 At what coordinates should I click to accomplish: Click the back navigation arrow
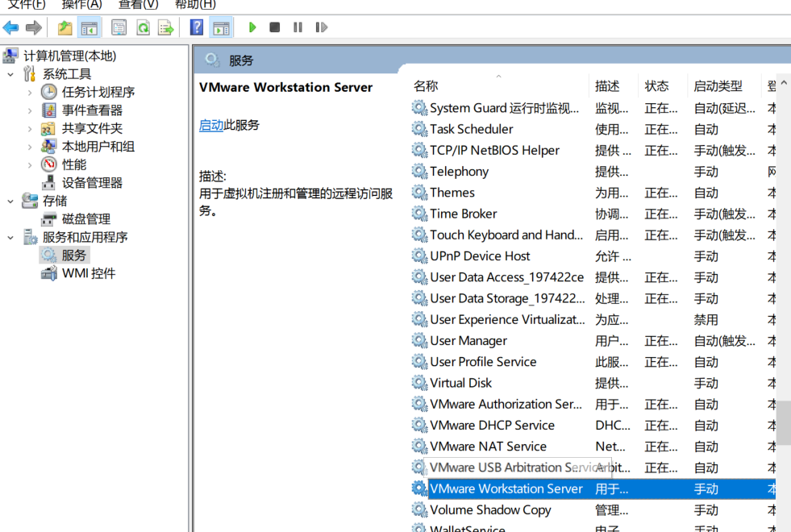[x=10, y=27]
